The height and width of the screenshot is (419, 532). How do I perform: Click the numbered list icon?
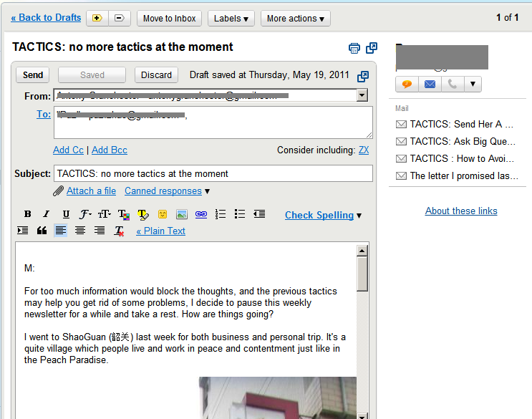(221, 214)
